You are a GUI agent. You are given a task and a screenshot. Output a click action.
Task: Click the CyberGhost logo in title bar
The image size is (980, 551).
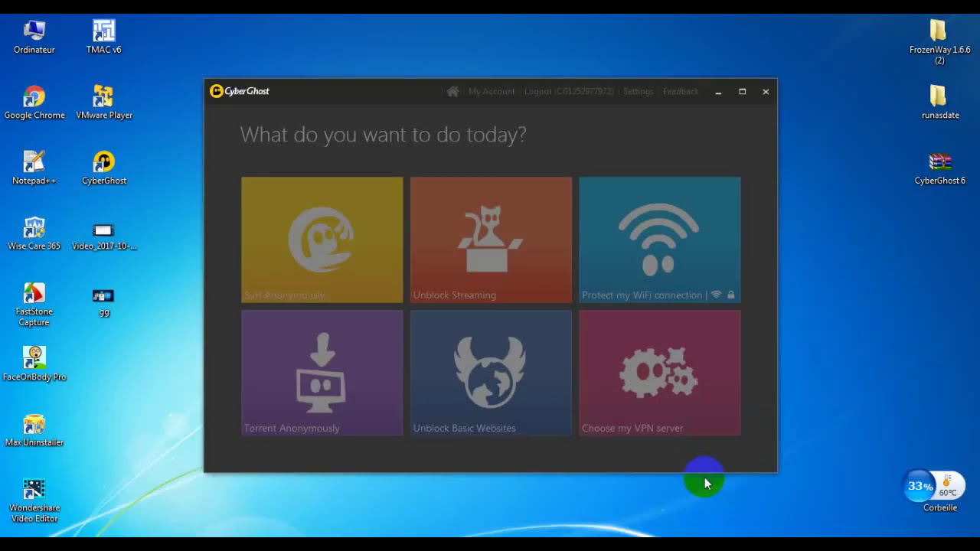[240, 91]
